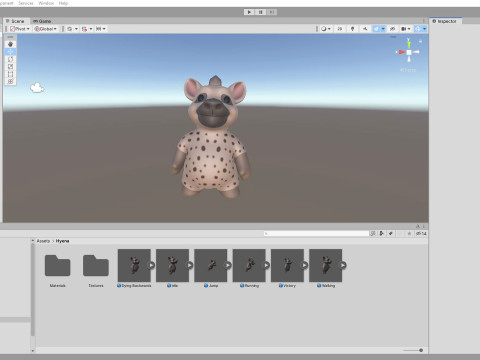Image resolution: width=480 pixels, height=360 pixels.
Task: Click Hyena in the breadcrumb path
Action: pos(63,241)
